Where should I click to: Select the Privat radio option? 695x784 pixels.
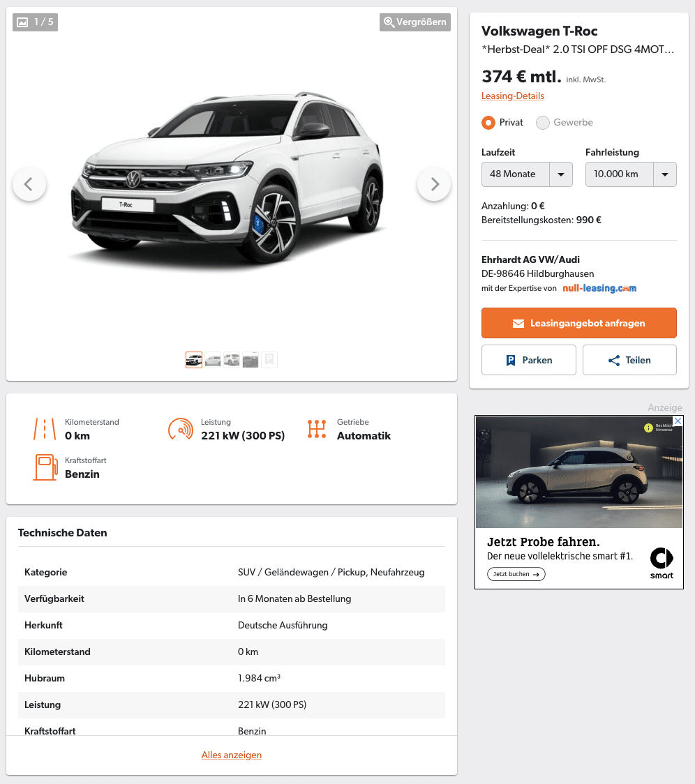click(488, 123)
